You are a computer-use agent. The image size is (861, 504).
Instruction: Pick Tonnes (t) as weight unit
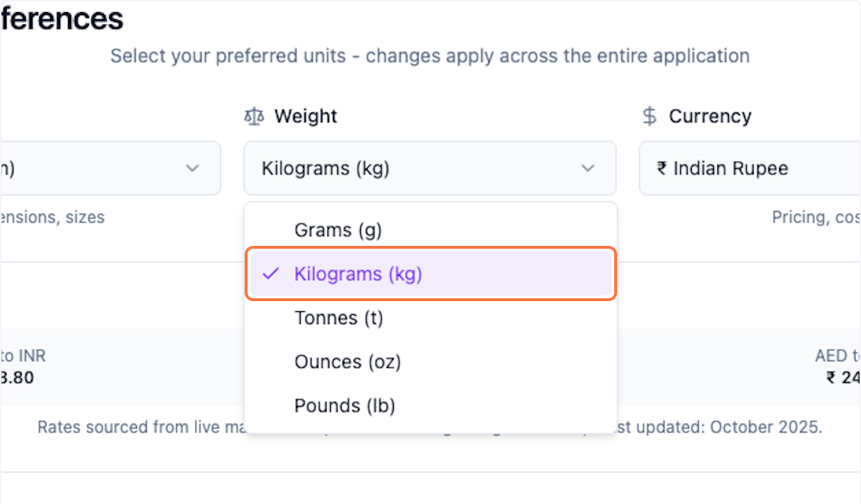click(x=339, y=318)
